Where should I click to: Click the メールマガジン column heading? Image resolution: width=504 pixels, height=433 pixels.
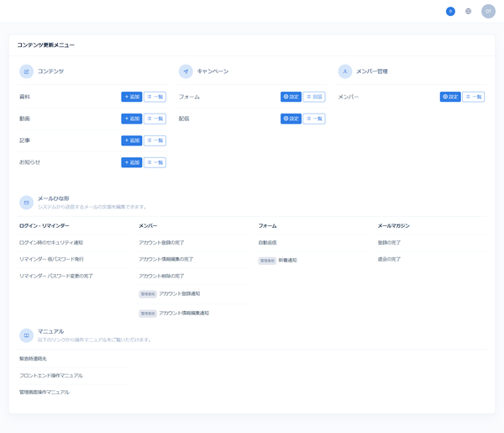point(393,226)
